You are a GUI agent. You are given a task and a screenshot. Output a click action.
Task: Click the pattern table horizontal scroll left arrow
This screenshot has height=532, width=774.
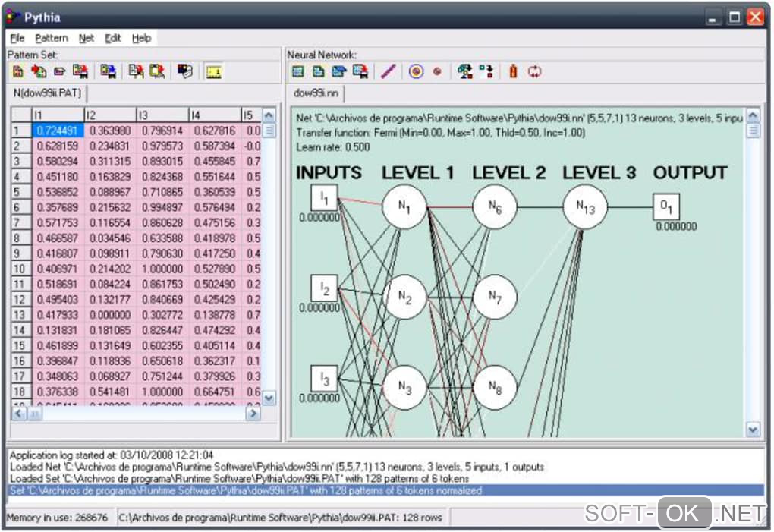19,413
